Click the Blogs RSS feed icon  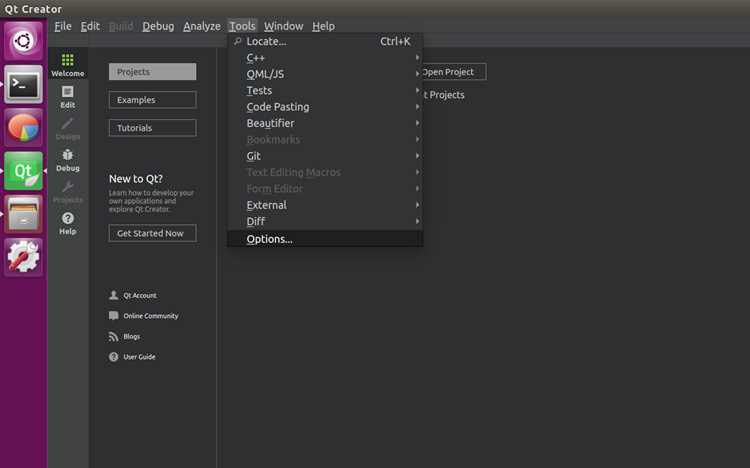(x=113, y=336)
